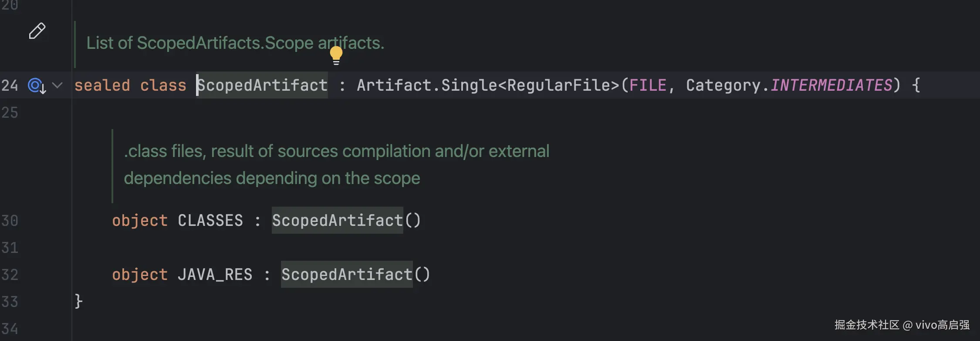Click the pencil icon to edit rendered doc

37,31
